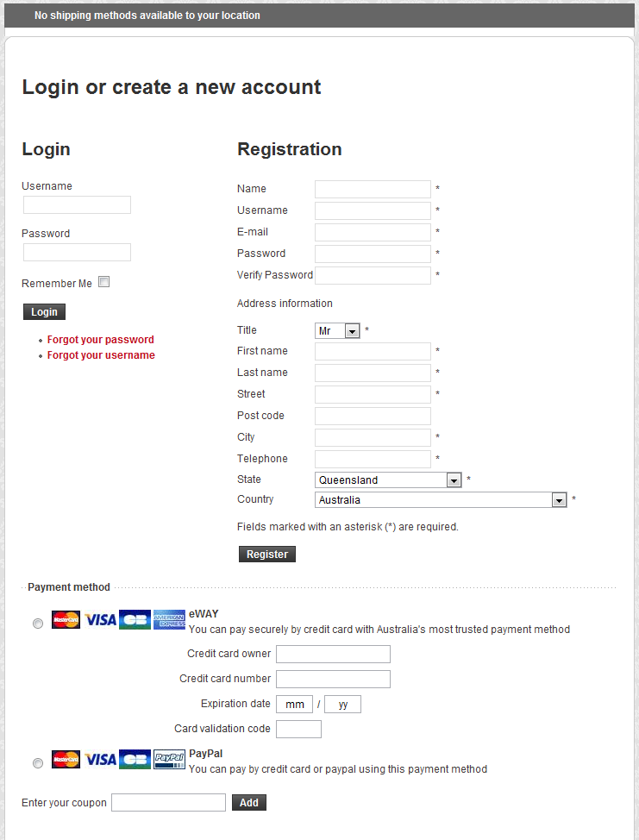Open the Forgot your password link
Image resolution: width=639 pixels, height=840 pixels.
pos(100,340)
